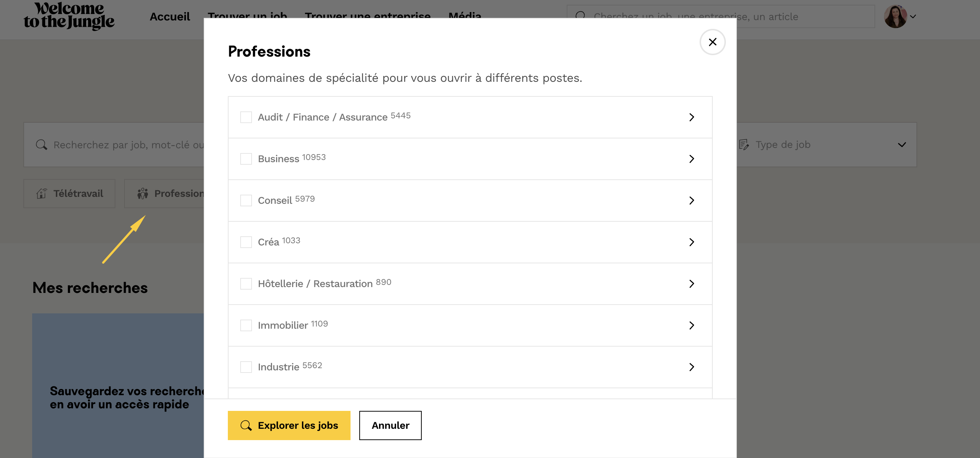Expand the Conseil category chevron
The height and width of the screenshot is (458, 980).
coord(691,201)
